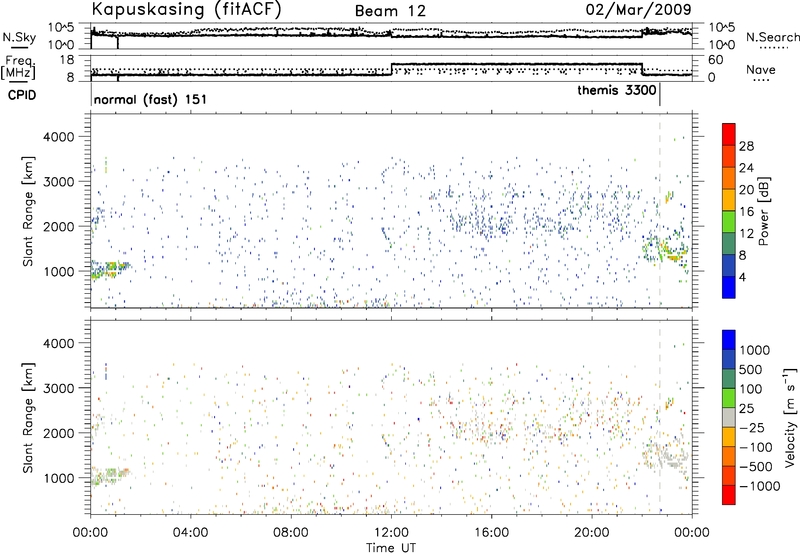Click the '-1000' tick on Velocity colorbar
800x554 pixels.
[x=760, y=486]
